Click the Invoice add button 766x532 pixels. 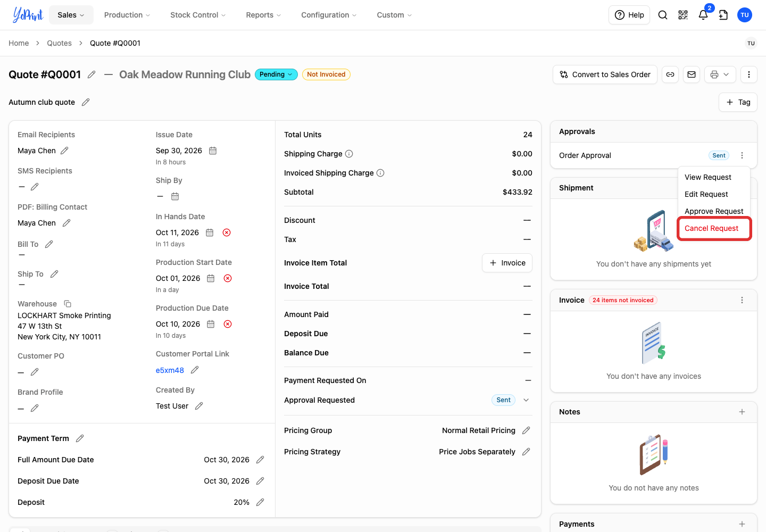507,263
